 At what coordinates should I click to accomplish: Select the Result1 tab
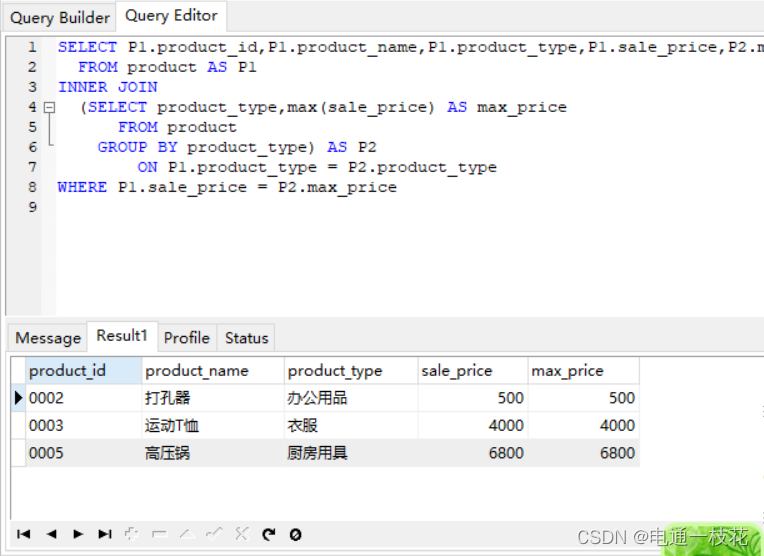[x=122, y=336]
